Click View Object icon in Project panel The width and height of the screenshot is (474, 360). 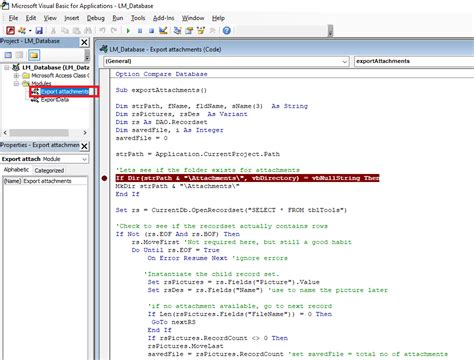coord(20,55)
